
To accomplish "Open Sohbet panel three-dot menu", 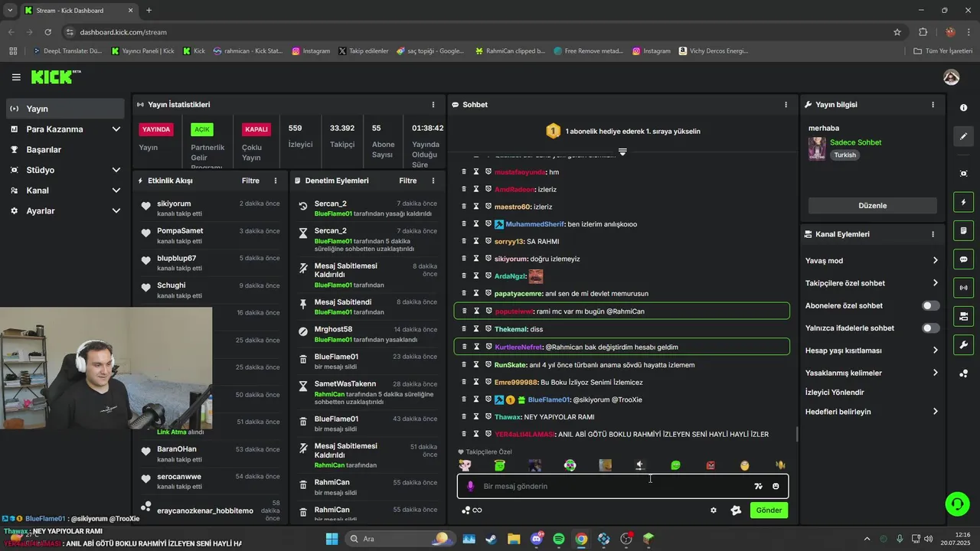I will (x=786, y=105).
